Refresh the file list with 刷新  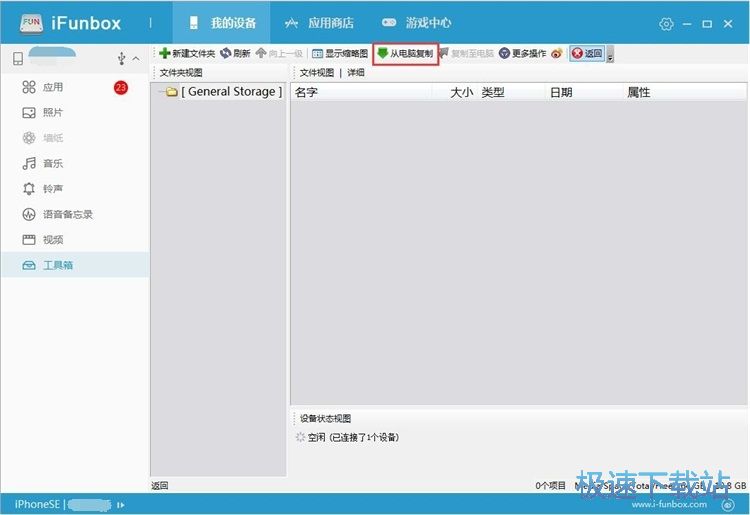[x=235, y=53]
